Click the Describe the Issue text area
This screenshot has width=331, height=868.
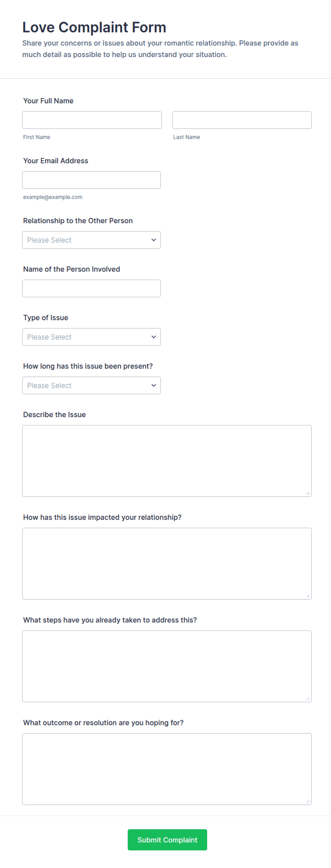pyautogui.click(x=167, y=461)
